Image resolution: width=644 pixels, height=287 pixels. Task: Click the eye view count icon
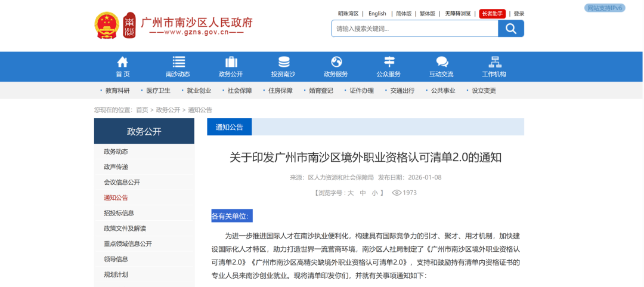tap(397, 193)
